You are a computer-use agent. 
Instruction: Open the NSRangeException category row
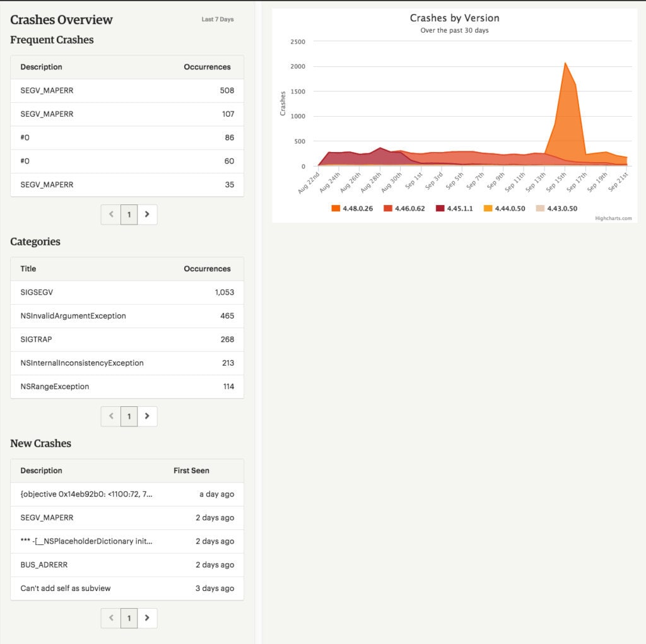pos(127,387)
